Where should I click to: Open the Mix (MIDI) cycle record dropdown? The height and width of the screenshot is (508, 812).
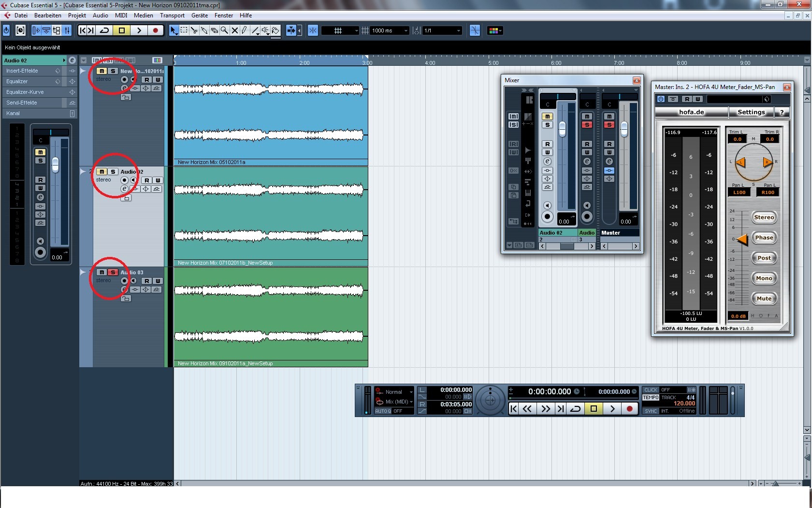(x=394, y=402)
